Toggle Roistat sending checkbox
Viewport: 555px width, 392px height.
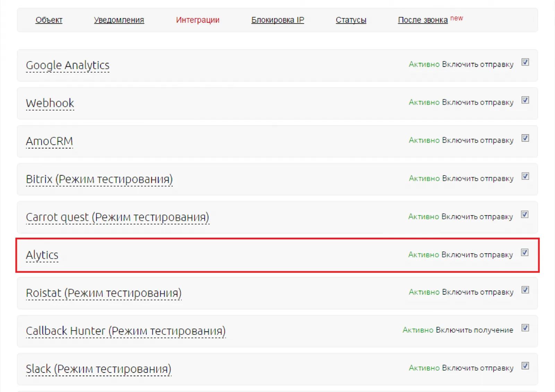pyautogui.click(x=525, y=290)
